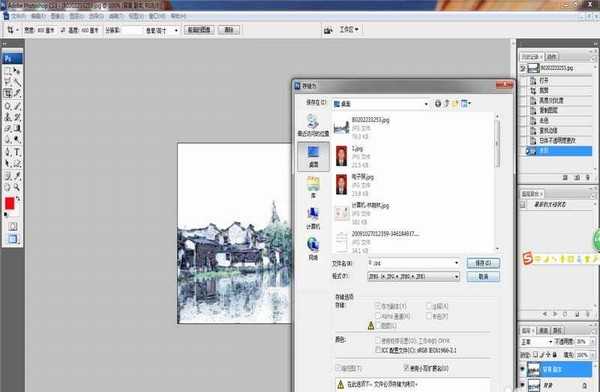
Task: Switch to the Channels tab in layers panel
Action: pos(543,330)
